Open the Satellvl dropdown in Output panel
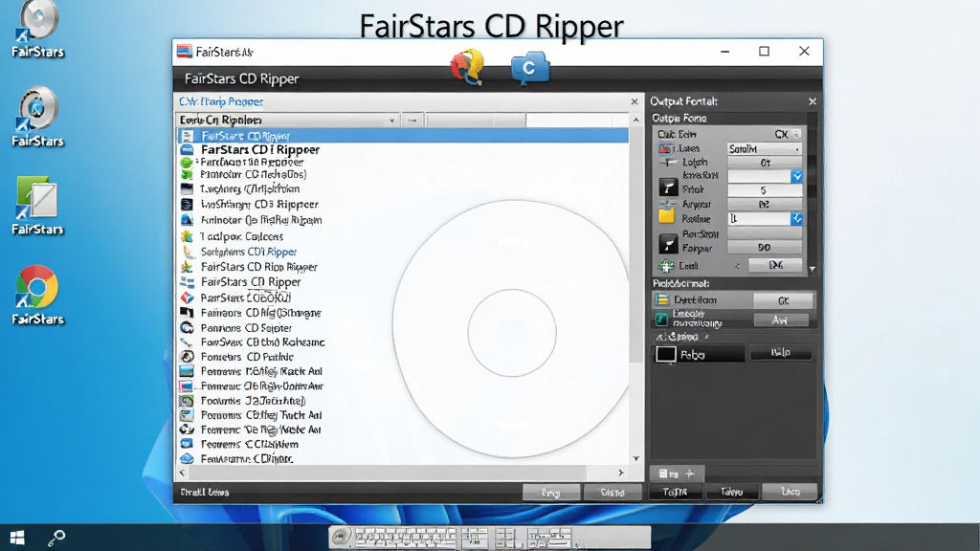Image resolution: width=980 pixels, height=551 pixels. [765, 148]
